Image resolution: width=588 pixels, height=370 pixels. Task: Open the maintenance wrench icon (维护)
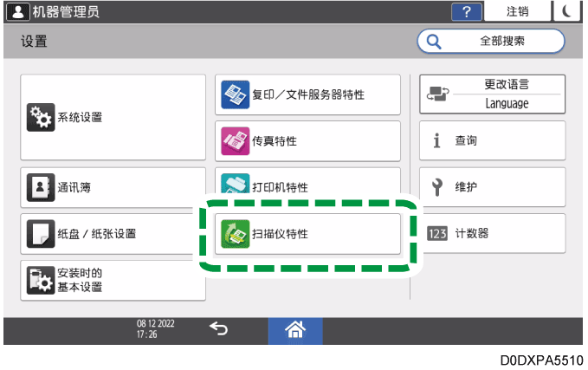click(x=437, y=186)
